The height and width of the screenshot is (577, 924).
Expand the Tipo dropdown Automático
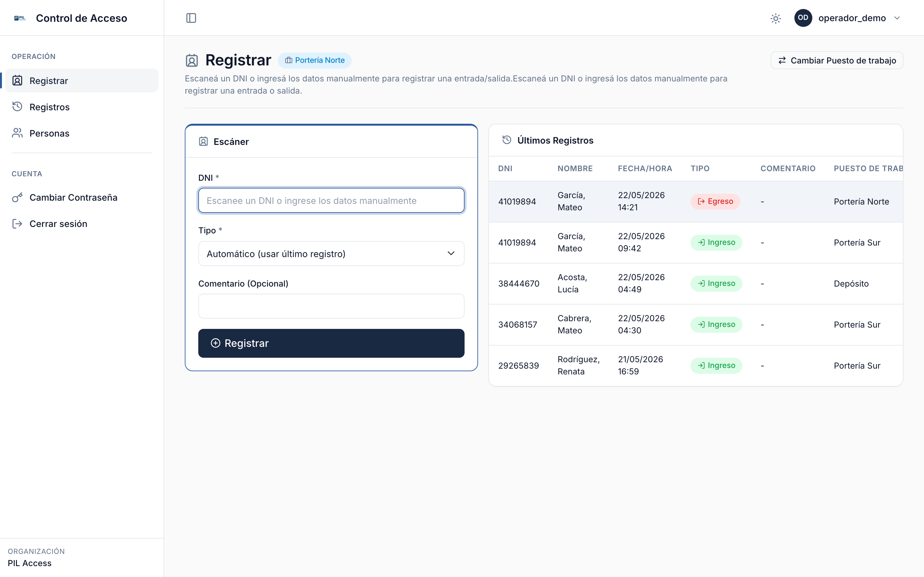pos(331,254)
